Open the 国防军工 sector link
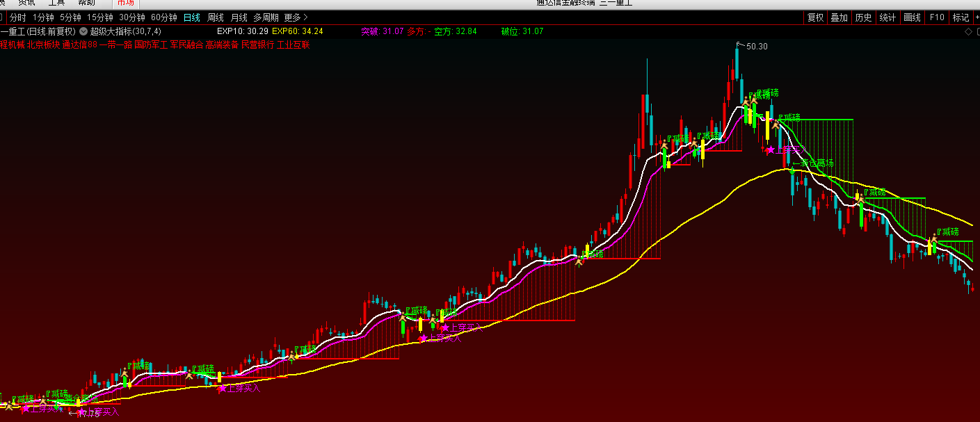The height and width of the screenshot is (422, 980). 151,44
